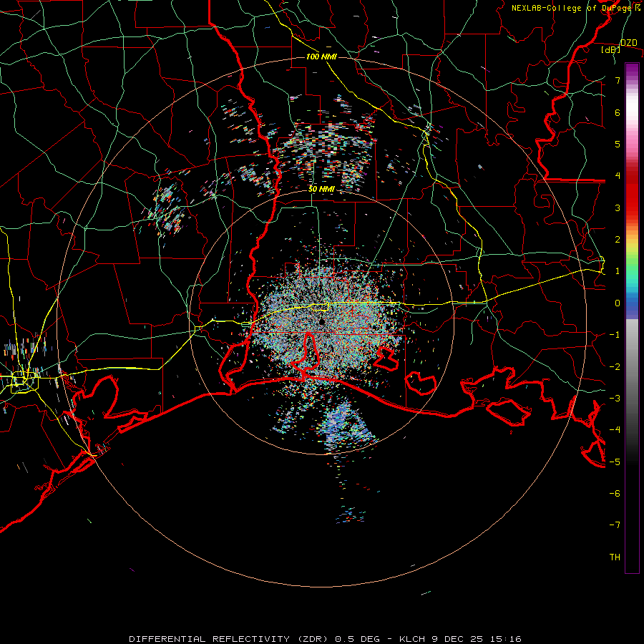Click the -5 value on the scale
The height and width of the screenshot is (644, 644).
(615, 462)
